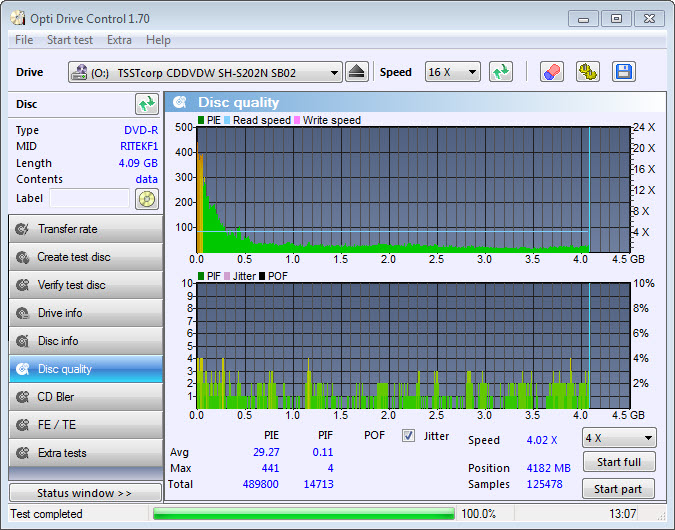Click the PIF error chart area
Viewport: 675px width, 530px height.
413,346
